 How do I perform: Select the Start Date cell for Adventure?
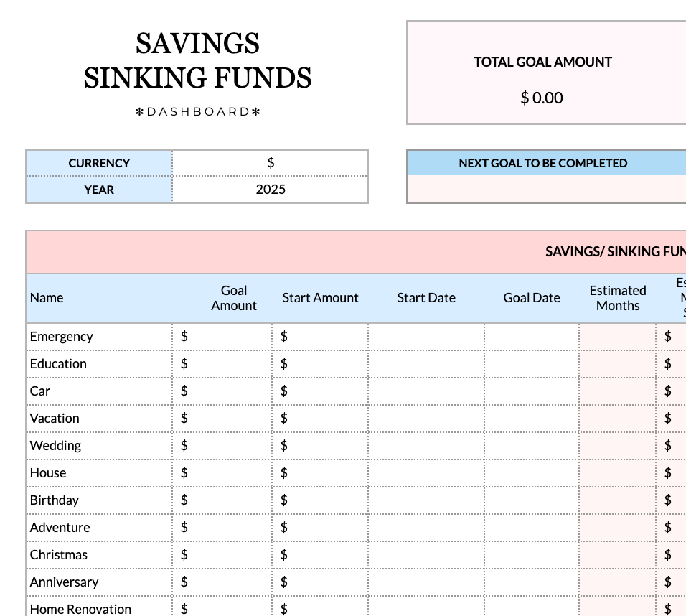pyautogui.click(x=426, y=527)
